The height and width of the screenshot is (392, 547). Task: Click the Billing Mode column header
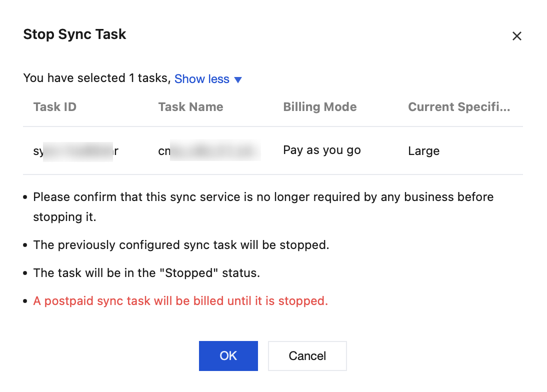(x=320, y=107)
